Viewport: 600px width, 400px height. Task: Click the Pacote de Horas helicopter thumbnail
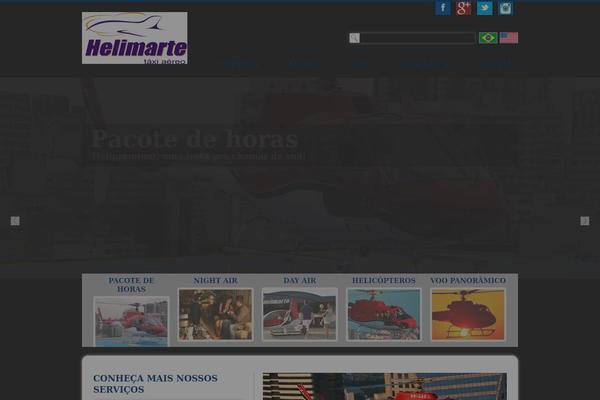click(x=131, y=322)
